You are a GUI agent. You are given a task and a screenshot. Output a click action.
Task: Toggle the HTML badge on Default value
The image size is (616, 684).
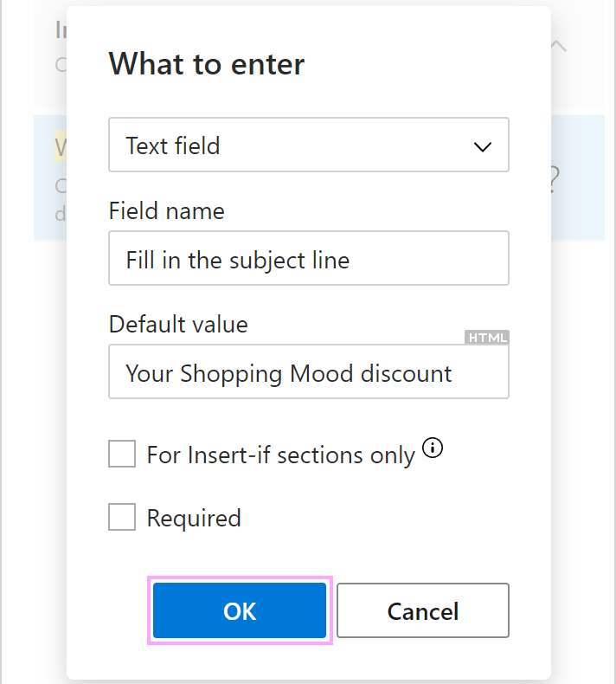tap(486, 337)
